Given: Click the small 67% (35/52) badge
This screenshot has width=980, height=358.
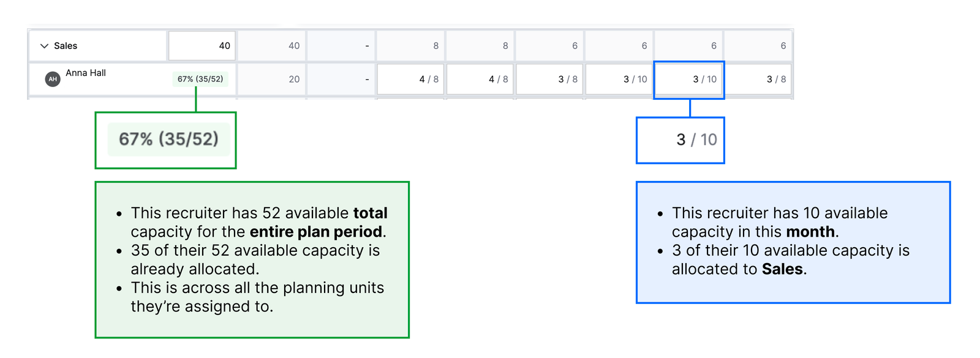Looking at the screenshot, I should click(200, 79).
